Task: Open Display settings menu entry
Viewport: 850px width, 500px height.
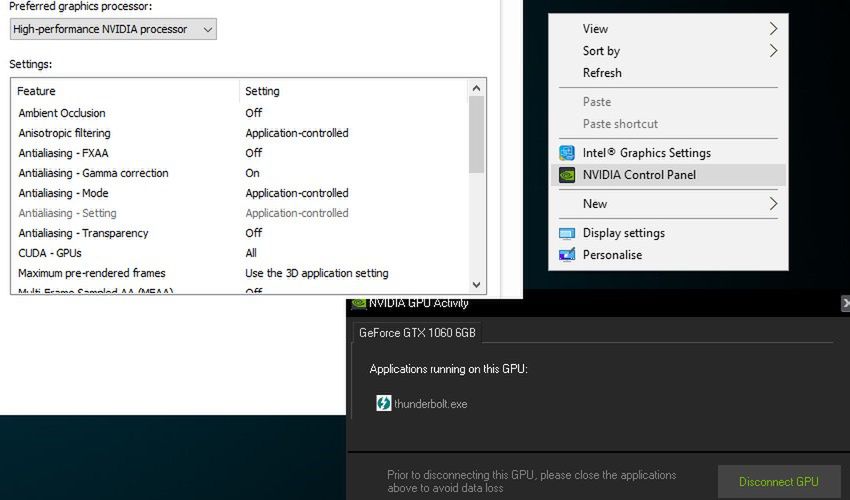Action: coord(668,233)
